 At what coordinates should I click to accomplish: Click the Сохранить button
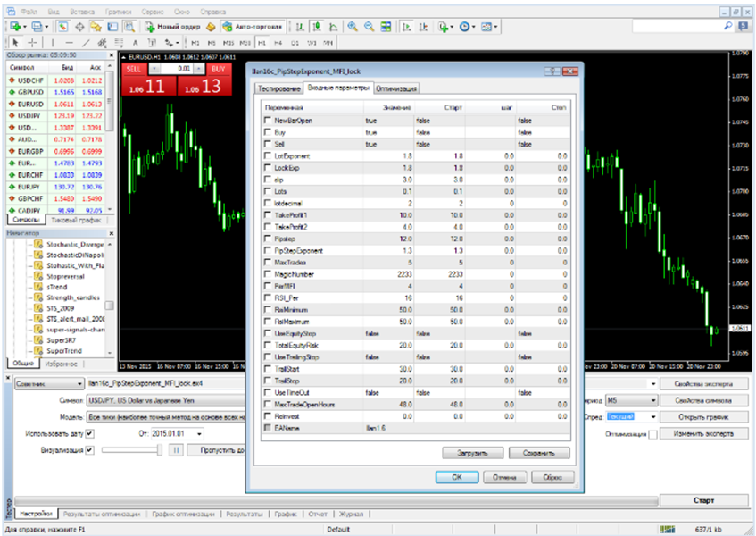(538, 453)
